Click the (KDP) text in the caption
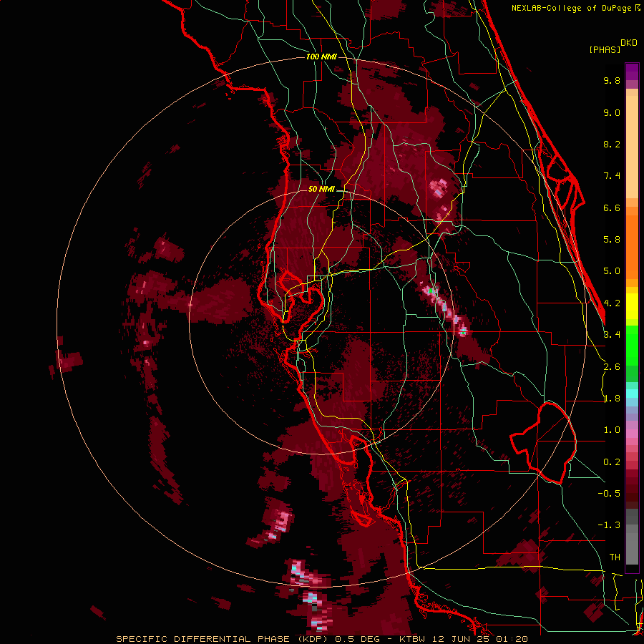 (x=313, y=639)
